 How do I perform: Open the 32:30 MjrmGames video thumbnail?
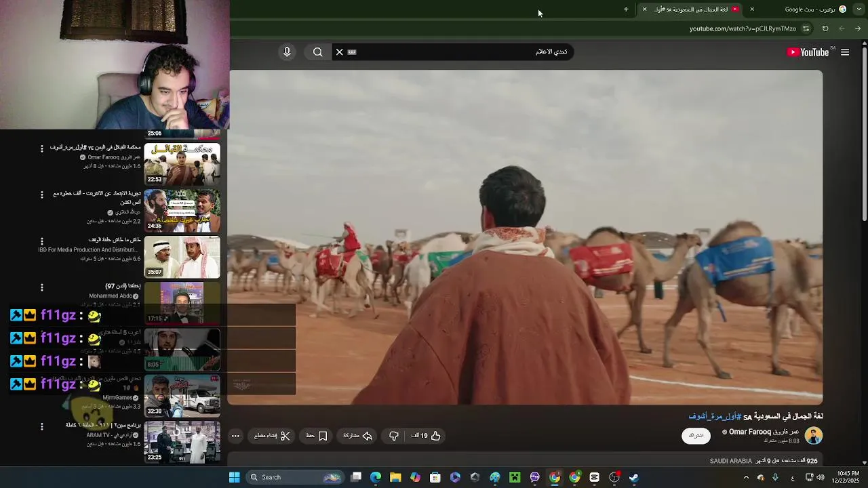[x=182, y=396]
